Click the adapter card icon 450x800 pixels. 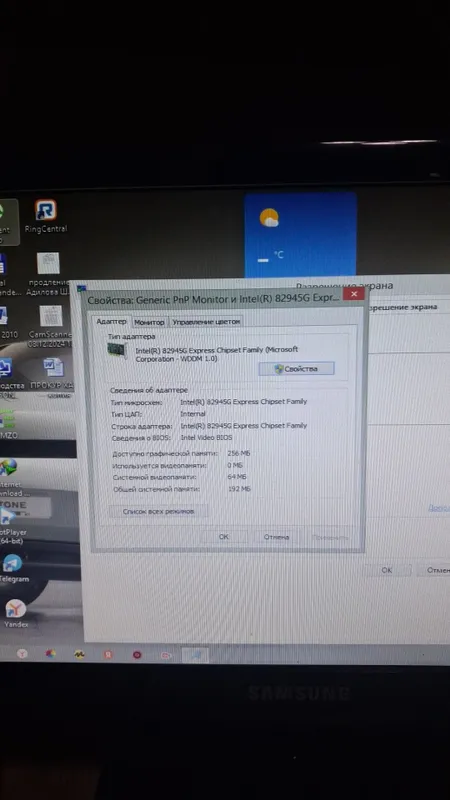click(x=117, y=352)
